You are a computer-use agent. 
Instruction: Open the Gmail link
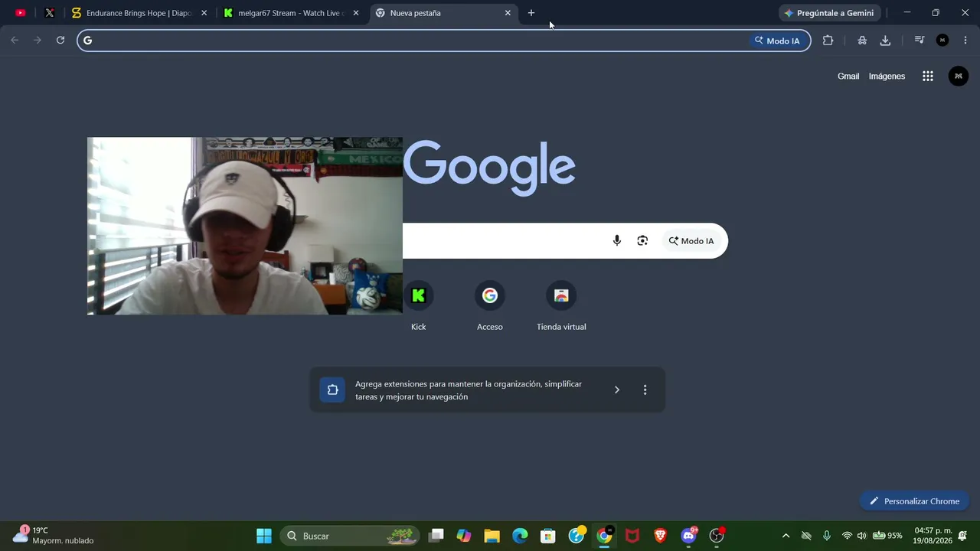coord(848,77)
